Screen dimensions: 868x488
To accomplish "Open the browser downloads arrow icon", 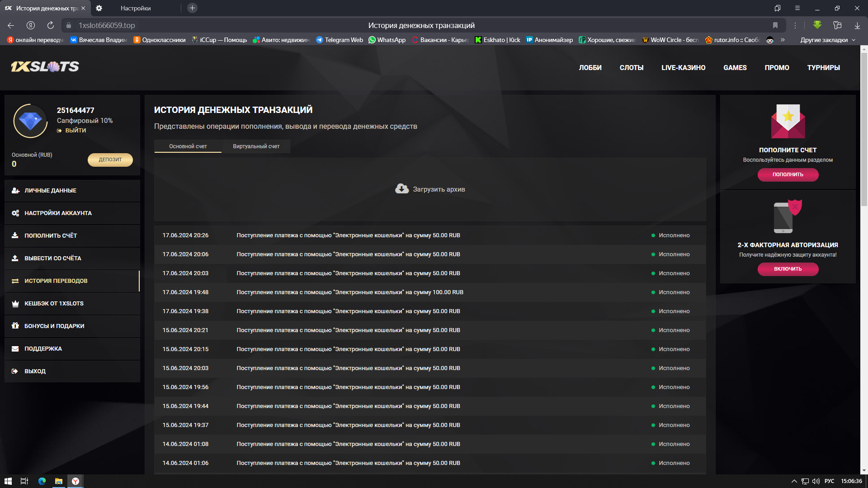I will pyautogui.click(x=857, y=25).
